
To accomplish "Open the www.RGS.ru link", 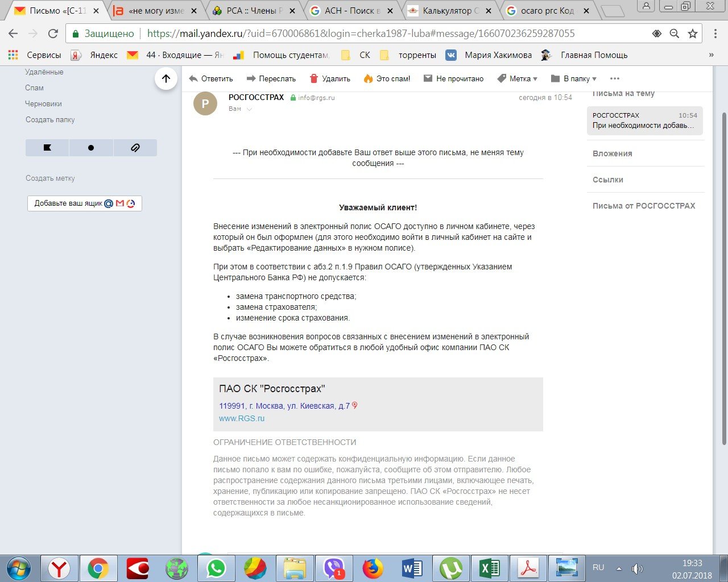I will point(242,418).
